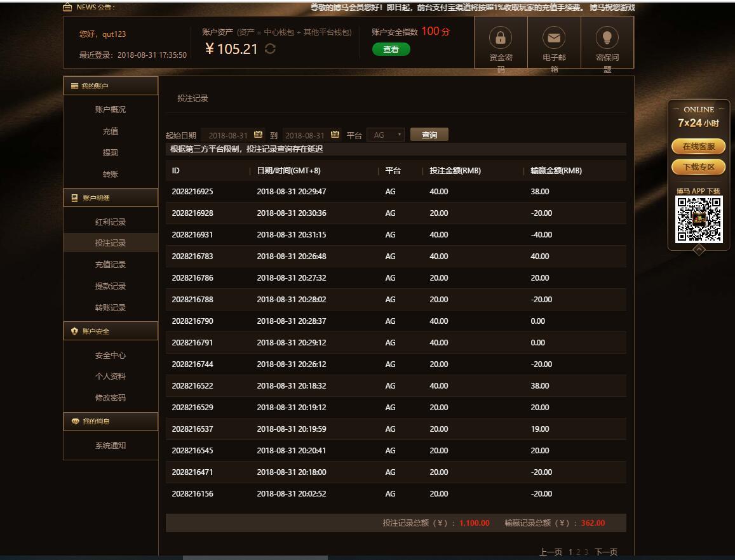Click the green 查看 button
Viewport: 735px width, 560px height.
(391, 49)
